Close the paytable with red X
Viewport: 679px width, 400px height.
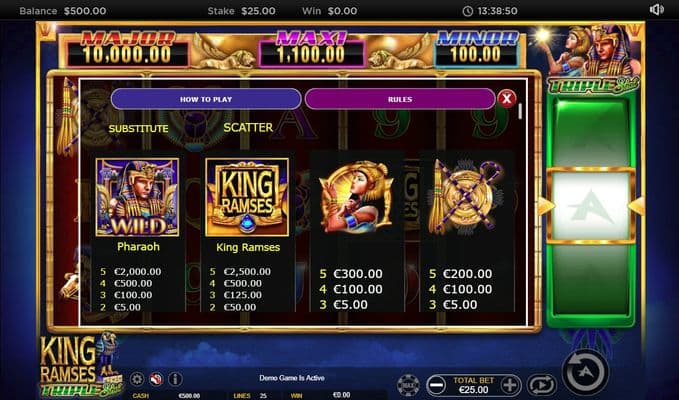pyautogui.click(x=507, y=99)
